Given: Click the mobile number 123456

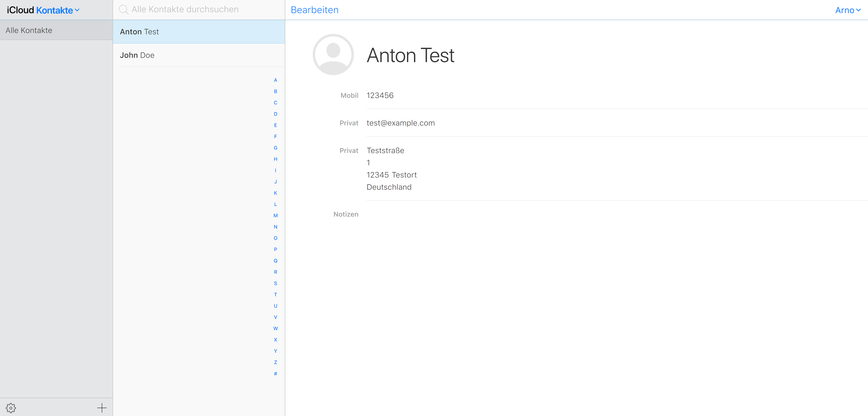Looking at the screenshot, I should (380, 96).
